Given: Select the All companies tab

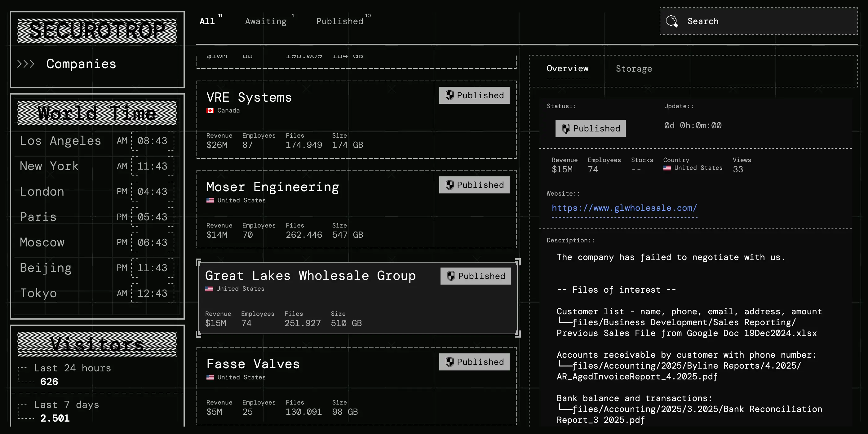Looking at the screenshot, I should (207, 21).
